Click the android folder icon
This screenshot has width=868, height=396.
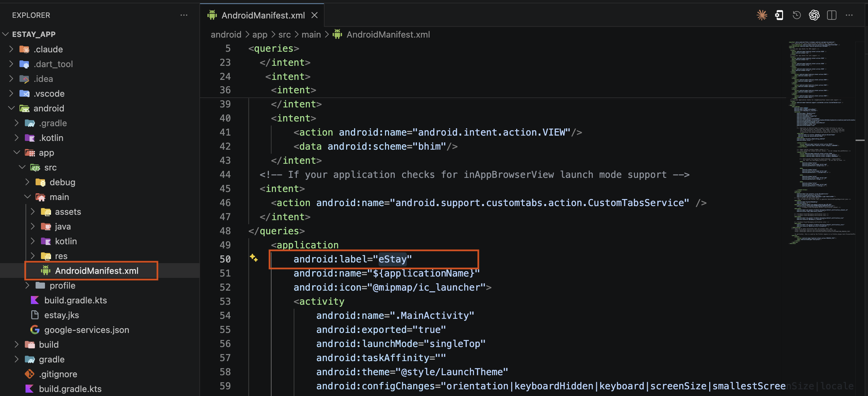coord(24,108)
